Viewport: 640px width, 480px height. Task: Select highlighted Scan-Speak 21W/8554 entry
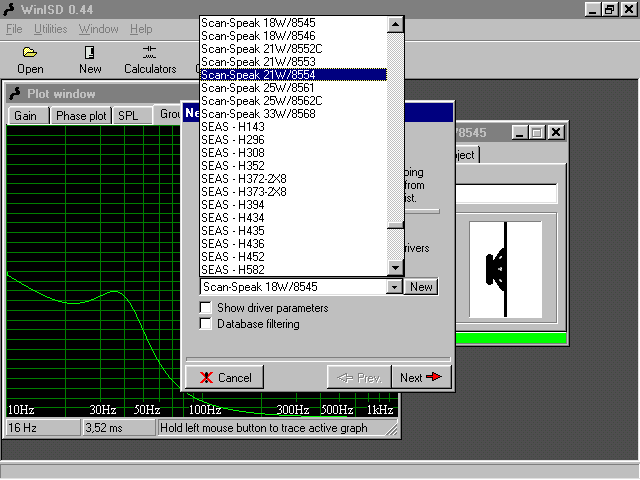293,75
